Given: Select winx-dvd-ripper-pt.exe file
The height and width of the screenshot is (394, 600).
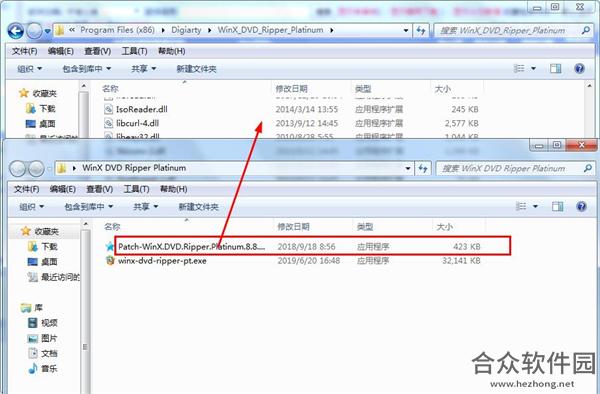Looking at the screenshot, I should (293, 261).
